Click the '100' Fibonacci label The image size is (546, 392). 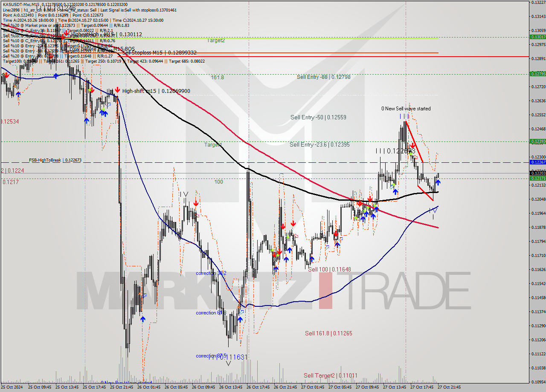(219, 182)
